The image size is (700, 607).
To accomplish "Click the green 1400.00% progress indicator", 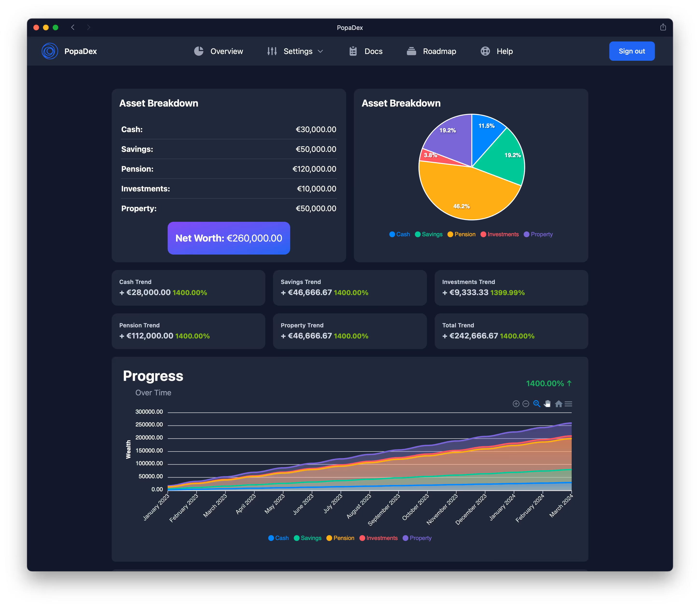I will coord(549,384).
